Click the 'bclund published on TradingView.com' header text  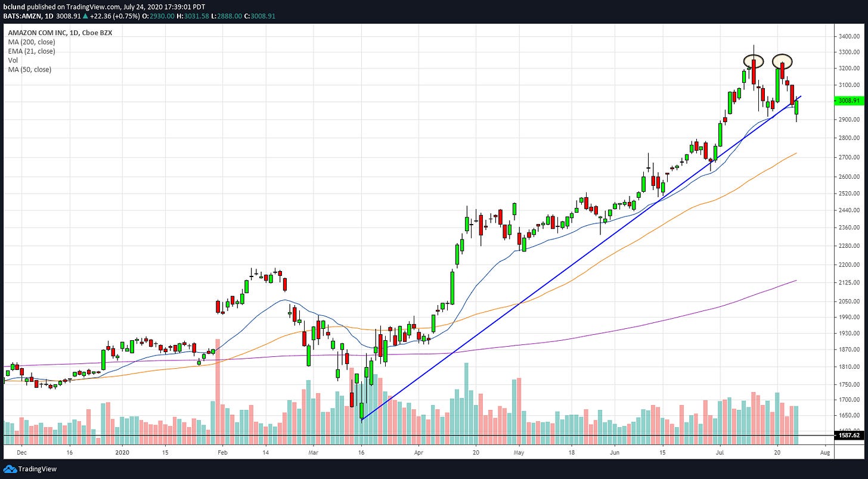click(x=61, y=7)
